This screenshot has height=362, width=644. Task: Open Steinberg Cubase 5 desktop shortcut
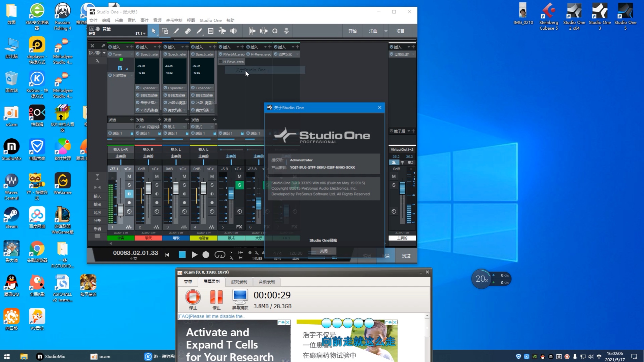(549, 16)
